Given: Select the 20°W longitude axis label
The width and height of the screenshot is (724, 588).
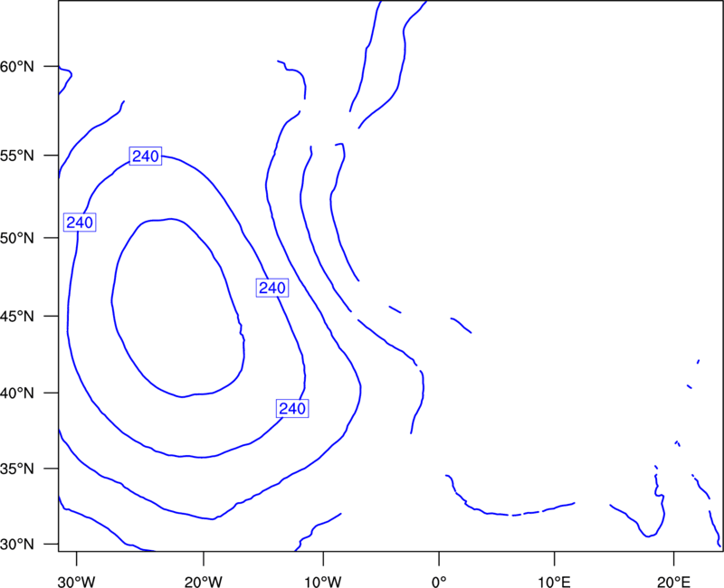Looking at the screenshot, I should click(204, 582).
